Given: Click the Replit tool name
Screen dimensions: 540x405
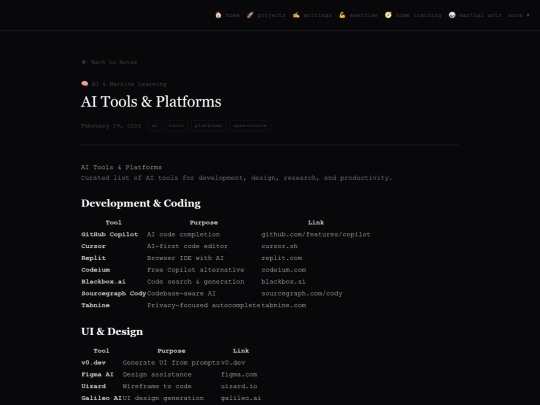Looking at the screenshot, I should click(93, 258).
